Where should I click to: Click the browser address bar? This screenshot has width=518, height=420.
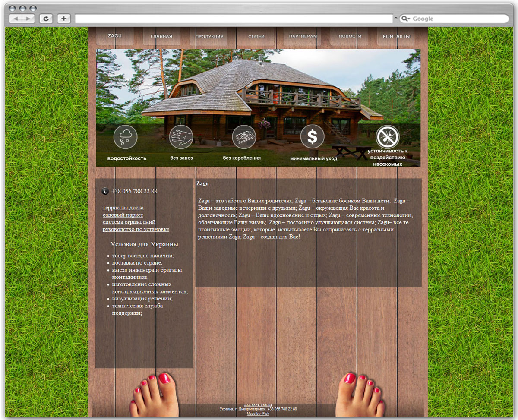[234, 19]
